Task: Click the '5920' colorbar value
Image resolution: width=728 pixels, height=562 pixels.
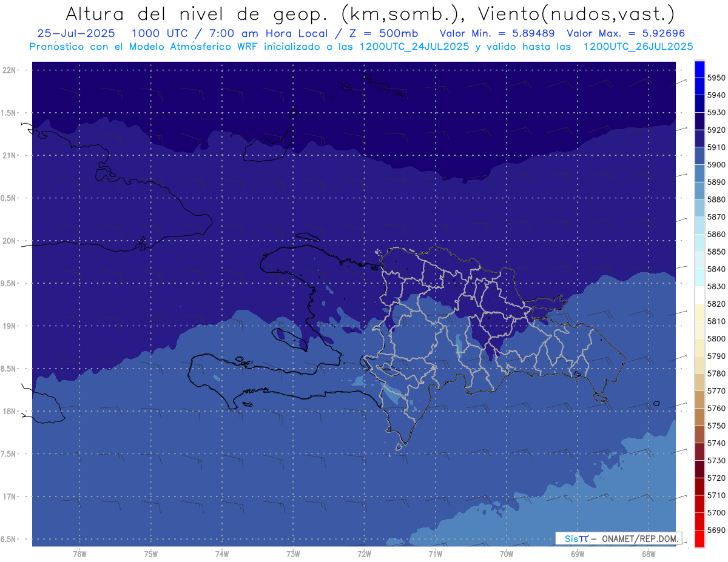Action: [x=716, y=130]
